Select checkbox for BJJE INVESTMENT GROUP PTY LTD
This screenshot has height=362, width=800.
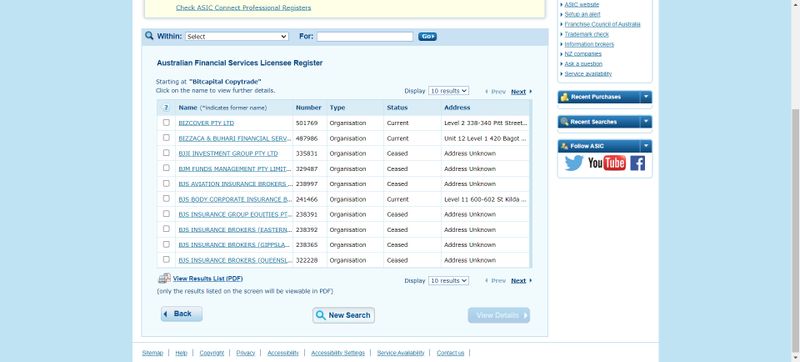coord(166,153)
